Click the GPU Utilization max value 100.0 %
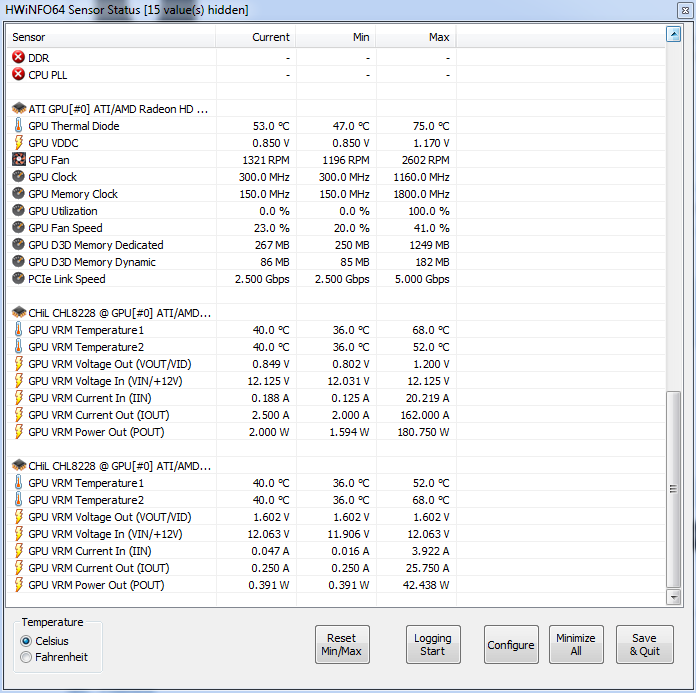 429,211
